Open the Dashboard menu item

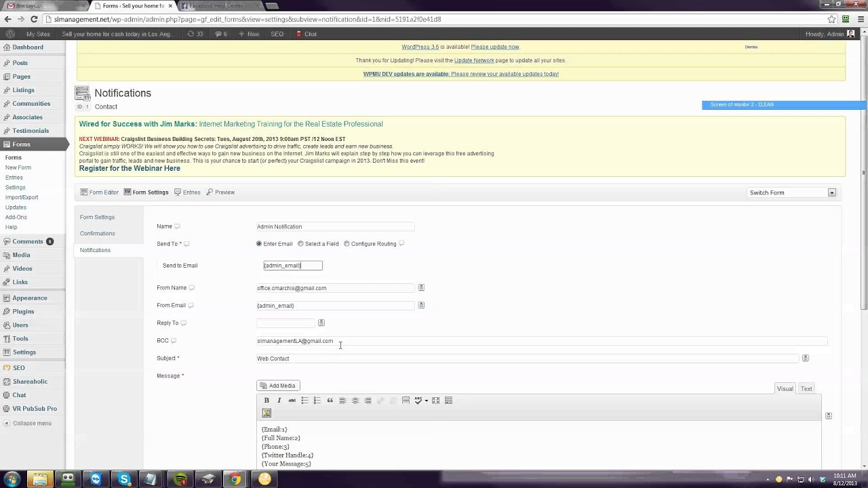(28, 47)
